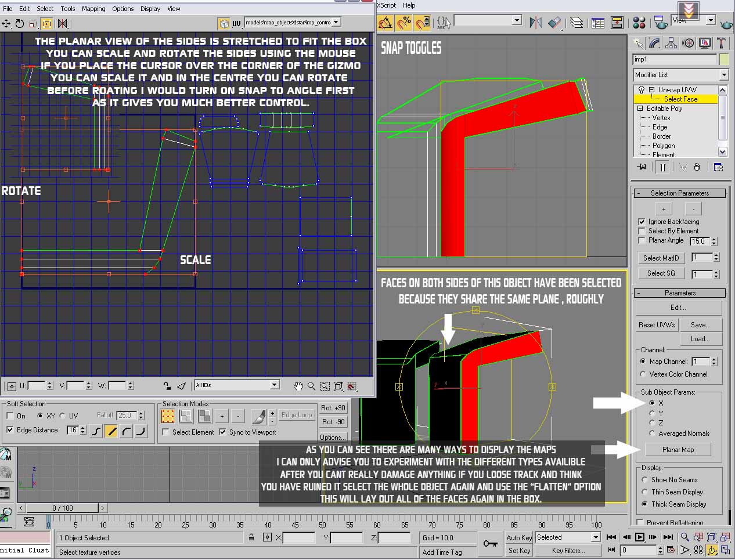Activate Paint Select brush tool
The width and height of the screenshot is (735, 560).
[259, 416]
